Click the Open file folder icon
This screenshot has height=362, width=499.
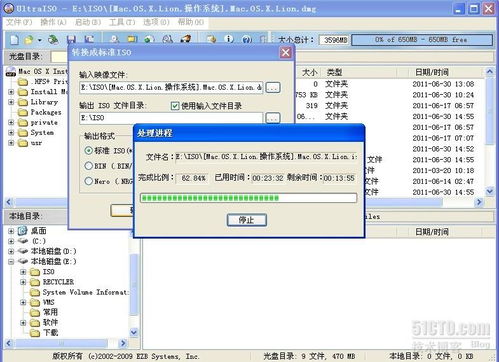(29, 40)
